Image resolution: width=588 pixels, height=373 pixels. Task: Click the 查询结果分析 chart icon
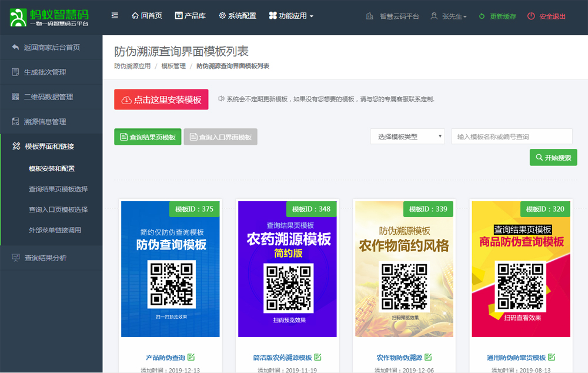(16, 258)
